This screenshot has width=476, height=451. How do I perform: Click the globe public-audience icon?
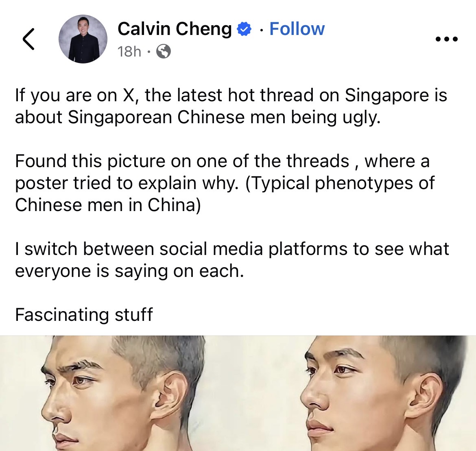(x=163, y=51)
